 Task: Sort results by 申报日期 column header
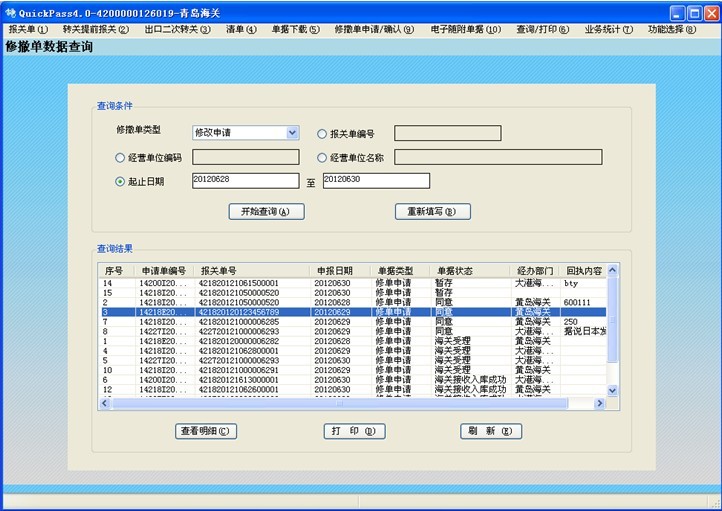tap(334, 271)
